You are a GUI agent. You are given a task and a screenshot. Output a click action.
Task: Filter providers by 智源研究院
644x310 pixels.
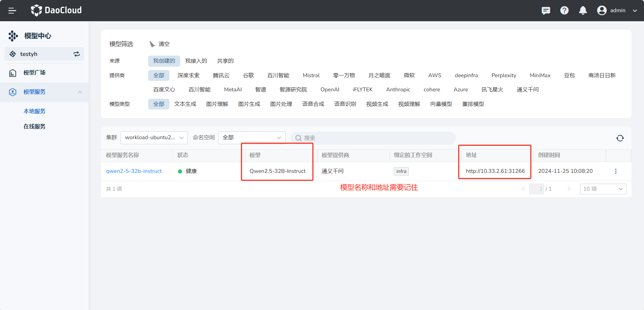293,90
